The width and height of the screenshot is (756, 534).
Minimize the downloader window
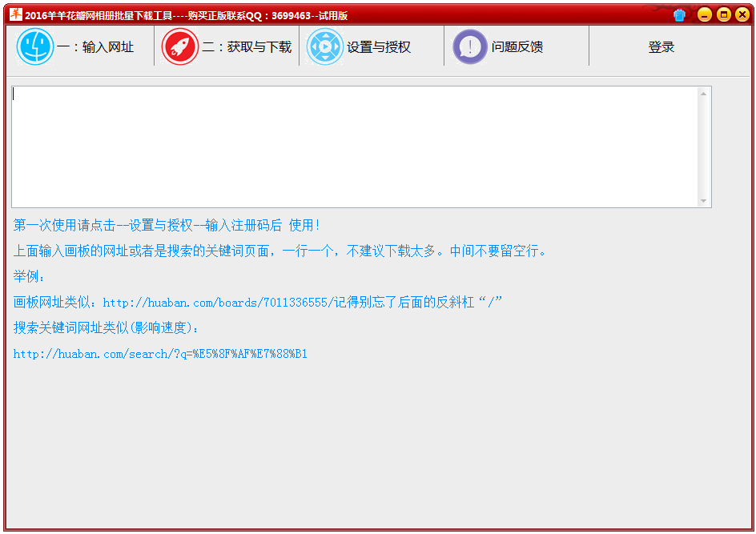click(x=704, y=14)
